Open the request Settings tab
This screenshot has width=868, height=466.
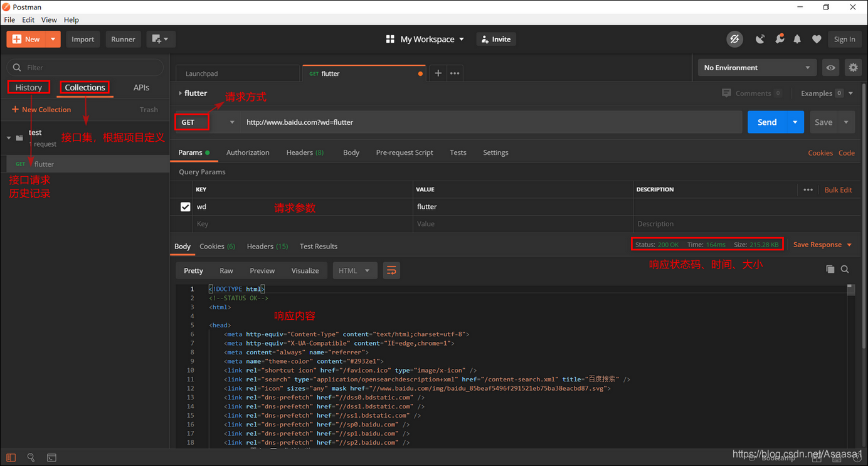[x=495, y=152]
